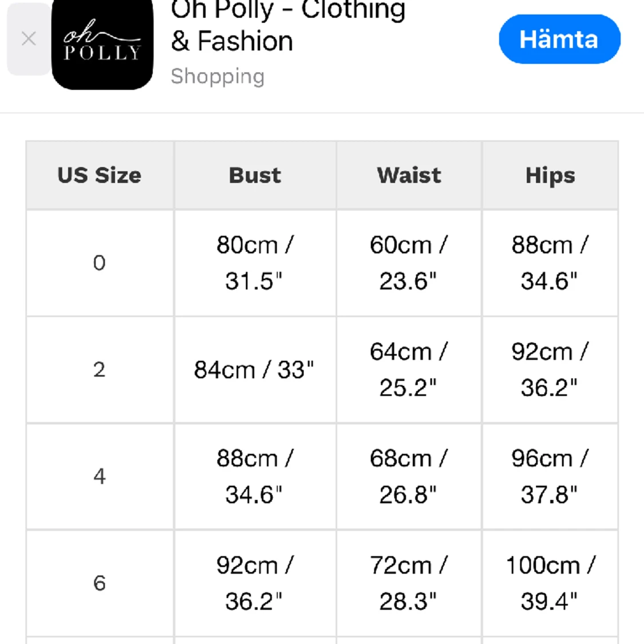
Task: Tap the 100cm / 39.4" hips cell
Action: (550, 583)
